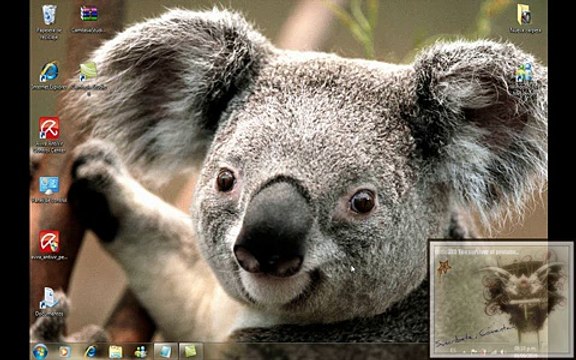Screen dimensions: 576x360
Task: Launch Windows Media Player from the taskbar
Action: [65, 352]
